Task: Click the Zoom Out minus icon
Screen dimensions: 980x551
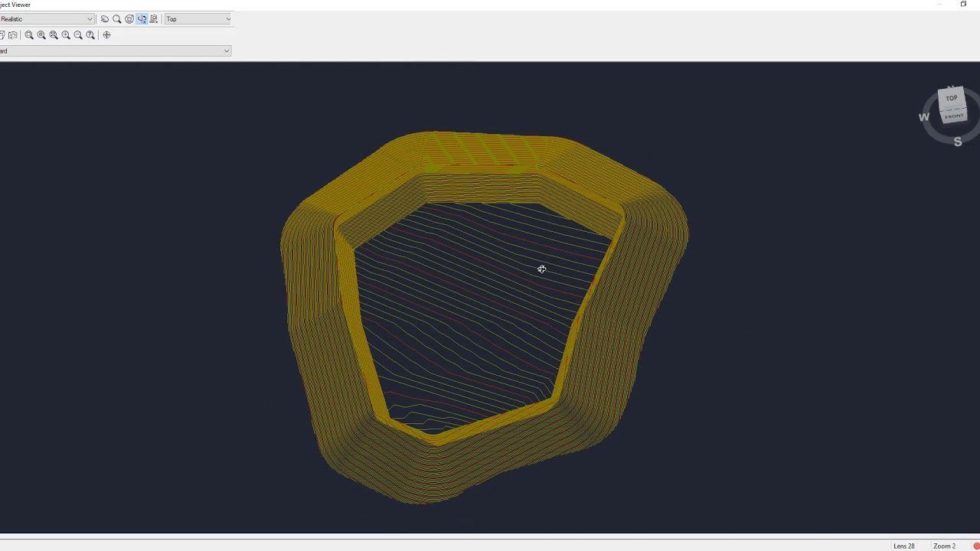Action: pos(78,35)
